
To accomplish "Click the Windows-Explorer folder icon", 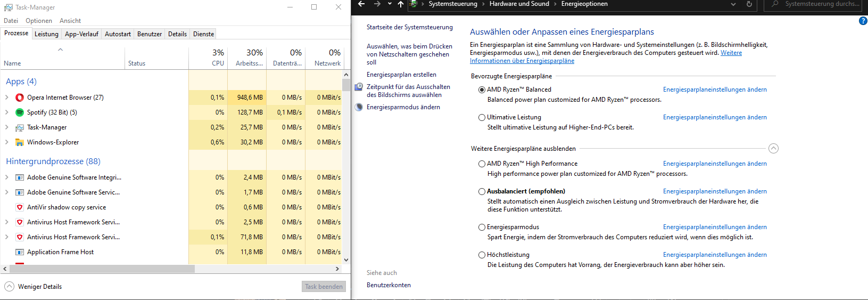I will coord(20,142).
